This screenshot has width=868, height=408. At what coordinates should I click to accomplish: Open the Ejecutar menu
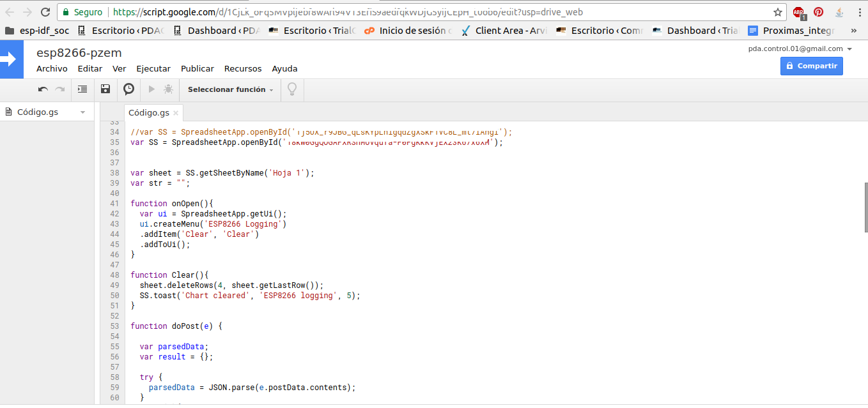(153, 68)
